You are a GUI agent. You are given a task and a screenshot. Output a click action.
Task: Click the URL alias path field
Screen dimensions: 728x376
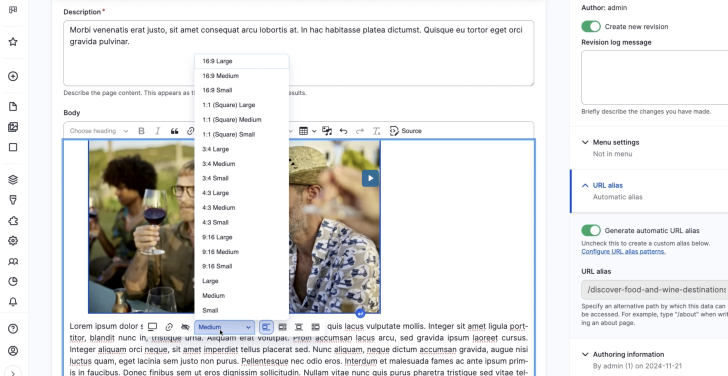click(655, 290)
